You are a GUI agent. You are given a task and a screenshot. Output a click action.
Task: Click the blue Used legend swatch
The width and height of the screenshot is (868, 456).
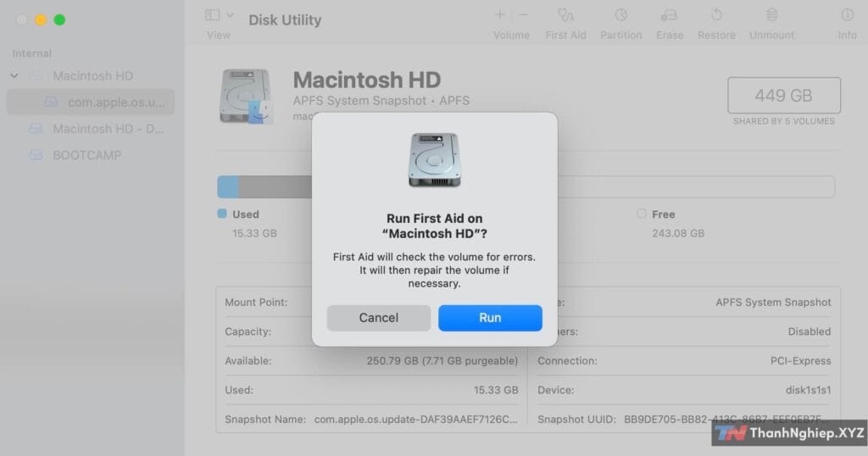coord(222,214)
